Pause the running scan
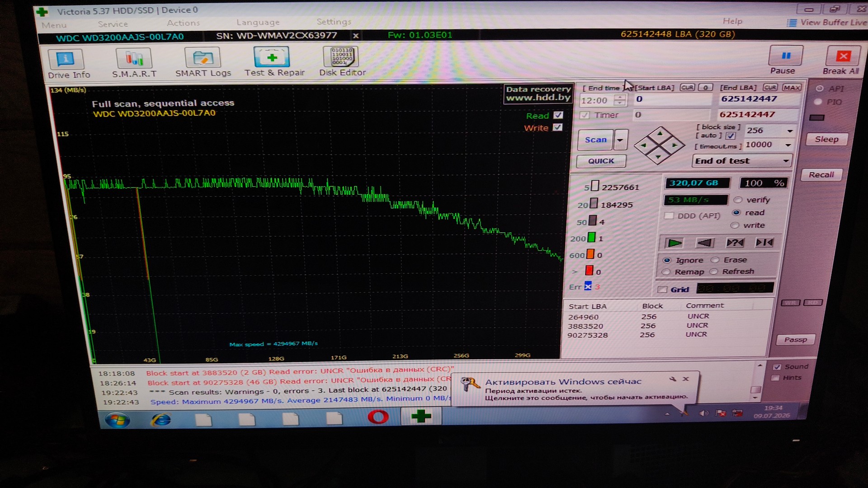This screenshot has width=868, height=488. click(785, 61)
